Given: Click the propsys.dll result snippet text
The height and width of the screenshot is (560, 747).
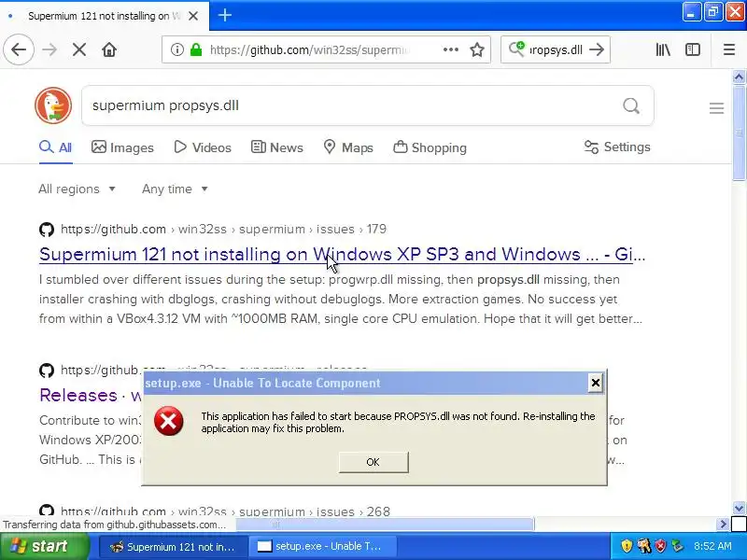Looking at the screenshot, I should click(341, 299).
